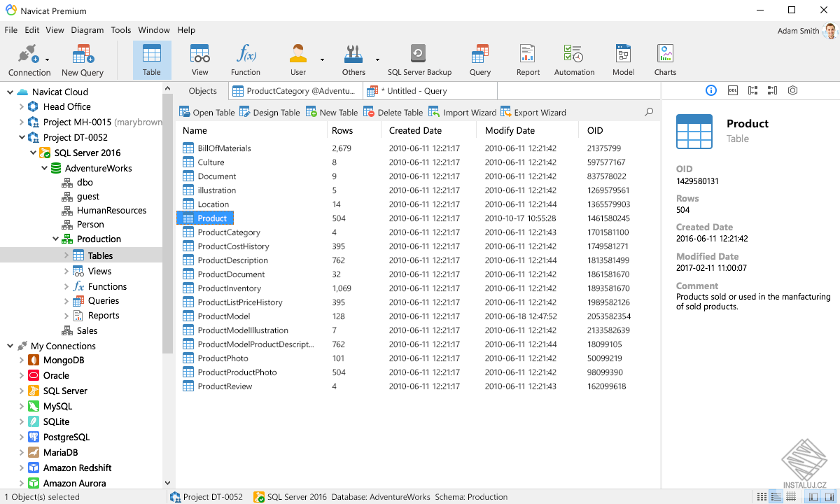Click Adam Smith's profile avatar
The width and height of the screenshot is (840, 504).
pos(831,31)
